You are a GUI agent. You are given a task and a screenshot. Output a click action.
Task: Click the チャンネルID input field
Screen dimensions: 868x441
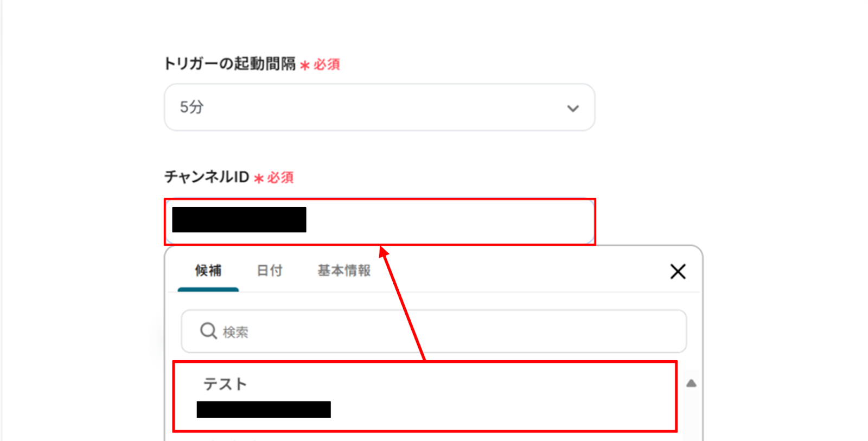(380, 221)
